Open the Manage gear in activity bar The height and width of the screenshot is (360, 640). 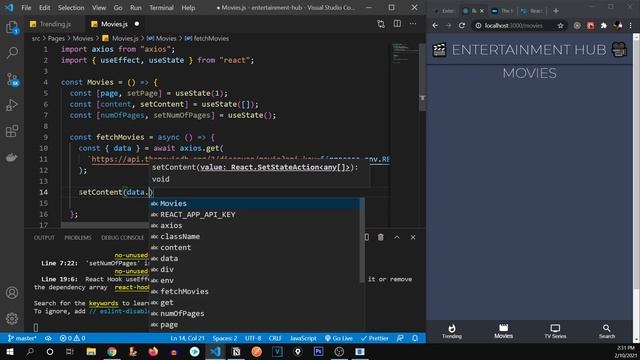(12, 318)
